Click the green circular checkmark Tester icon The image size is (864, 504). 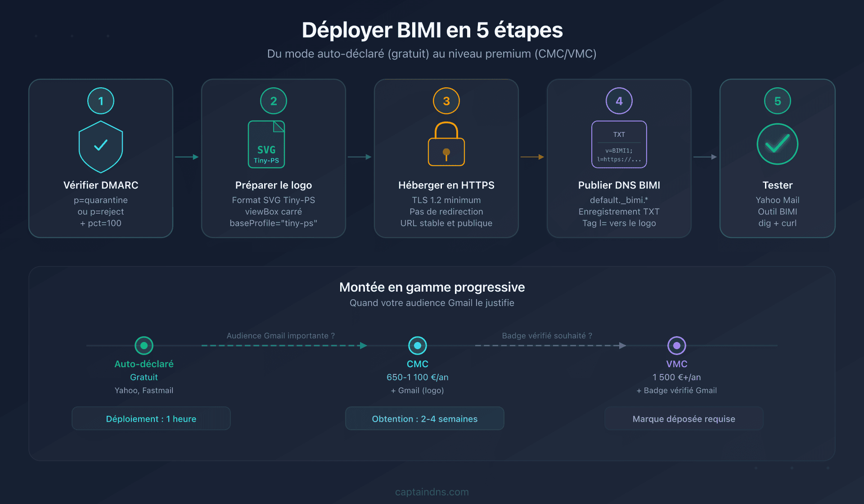point(778,144)
